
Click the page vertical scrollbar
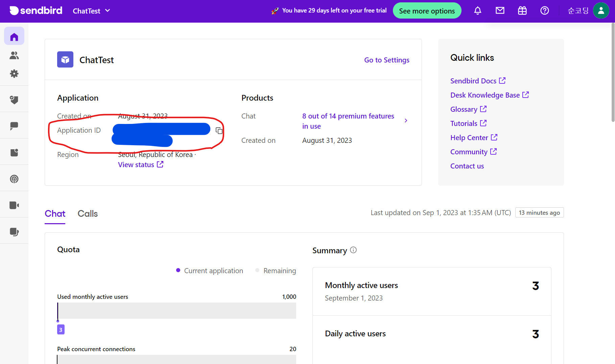613,72
